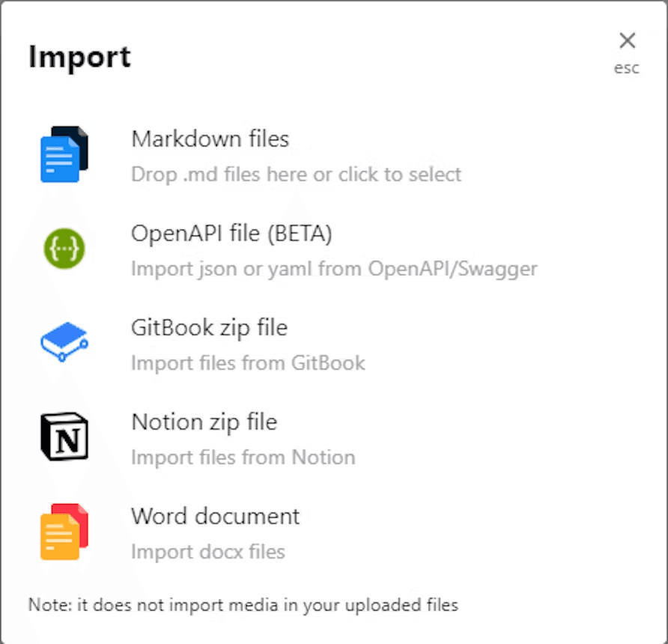
Task: Click the esc label under the X
Action: (x=627, y=67)
